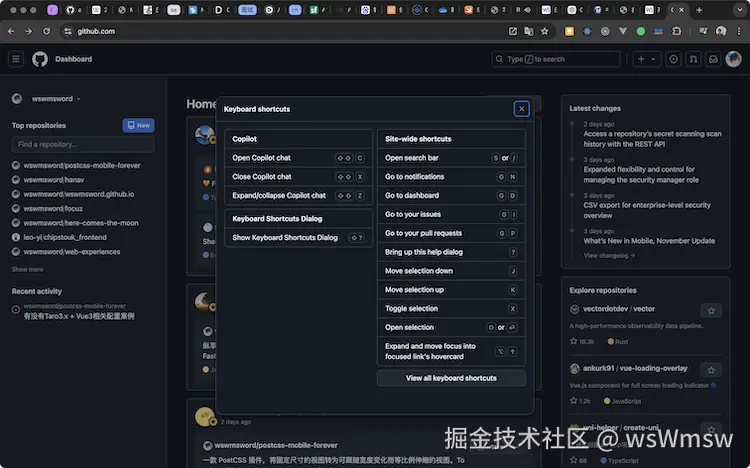Open What's New in Mobile changelog entry
The width and height of the screenshot is (750, 468).
[x=649, y=241]
